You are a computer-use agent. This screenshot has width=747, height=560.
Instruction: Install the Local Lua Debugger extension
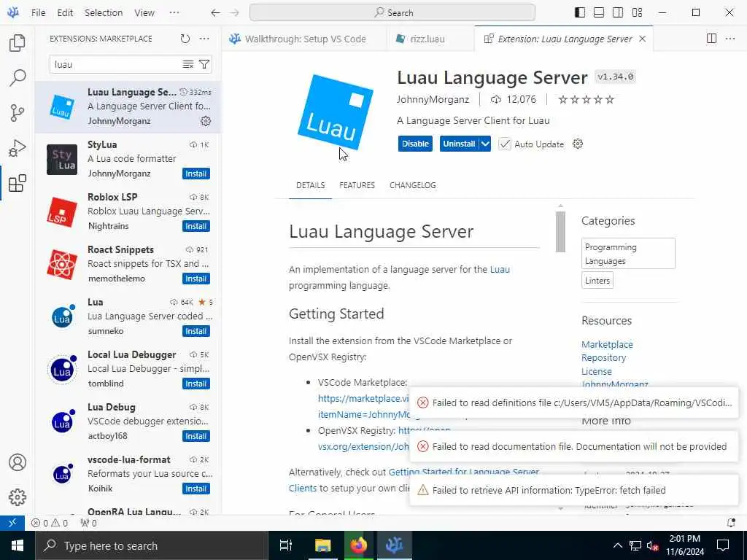pyautogui.click(x=196, y=384)
